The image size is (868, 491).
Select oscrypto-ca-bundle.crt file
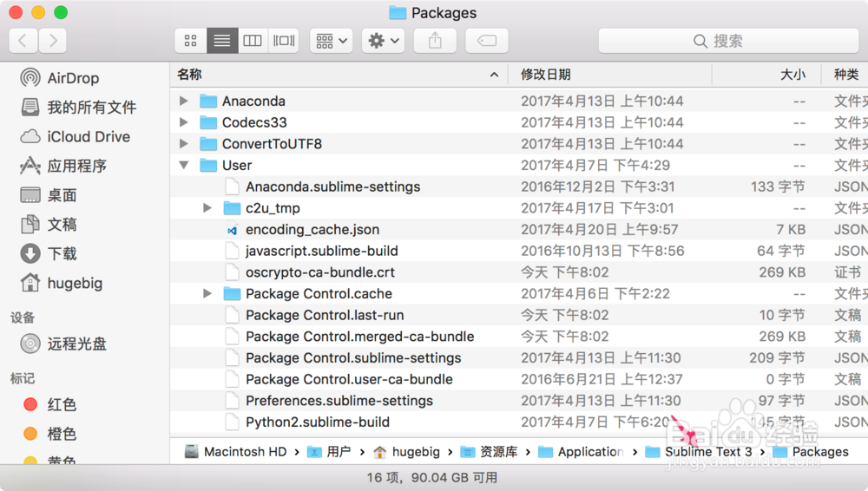pyautogui.click(x=320, y=272)
